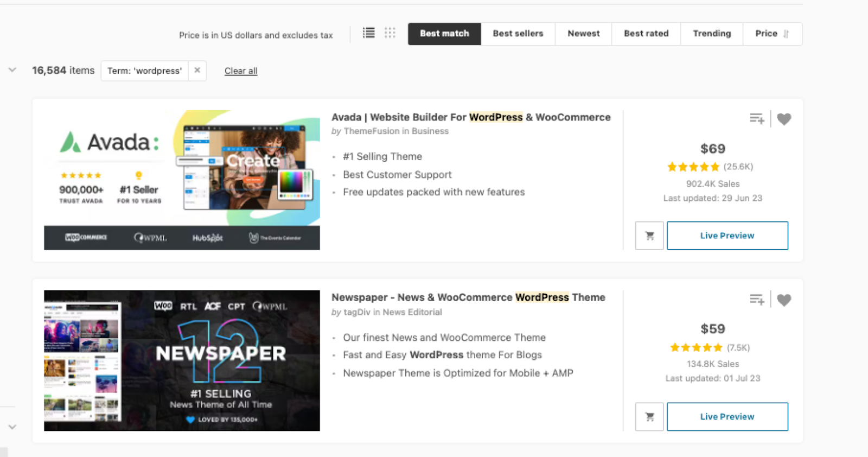Visit tagDiv author page
The image size is (868, 457).
tap(357, 312)
